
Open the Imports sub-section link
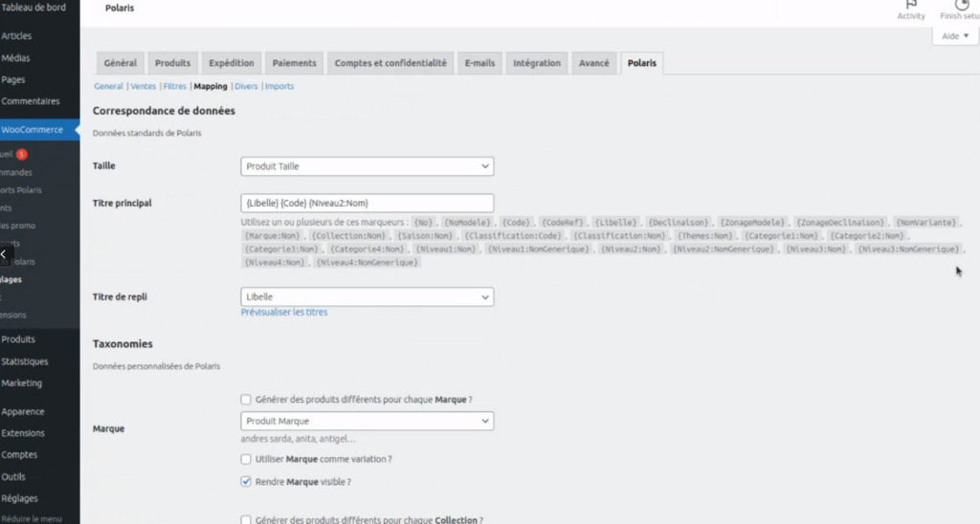click(x=279, y=86)
